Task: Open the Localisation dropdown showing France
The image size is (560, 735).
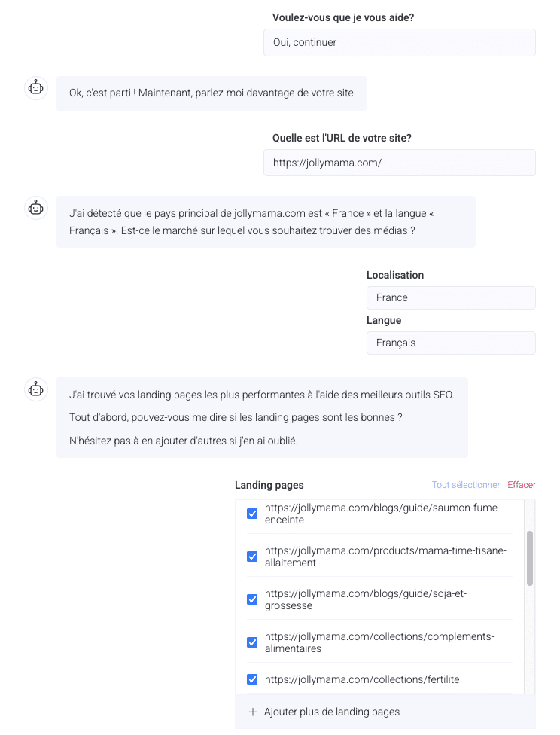Action: click(x=451, y=297)
